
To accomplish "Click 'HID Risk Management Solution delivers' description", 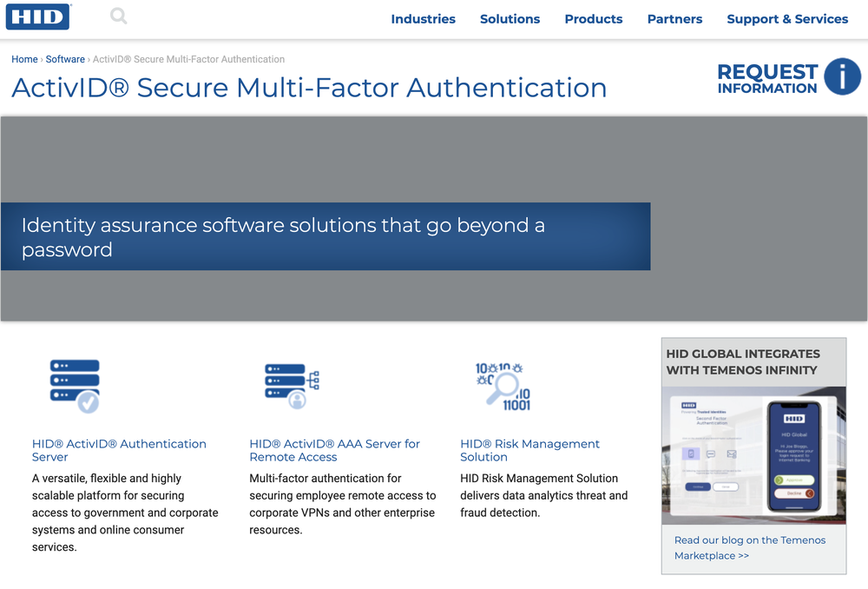I will (543, 495).
